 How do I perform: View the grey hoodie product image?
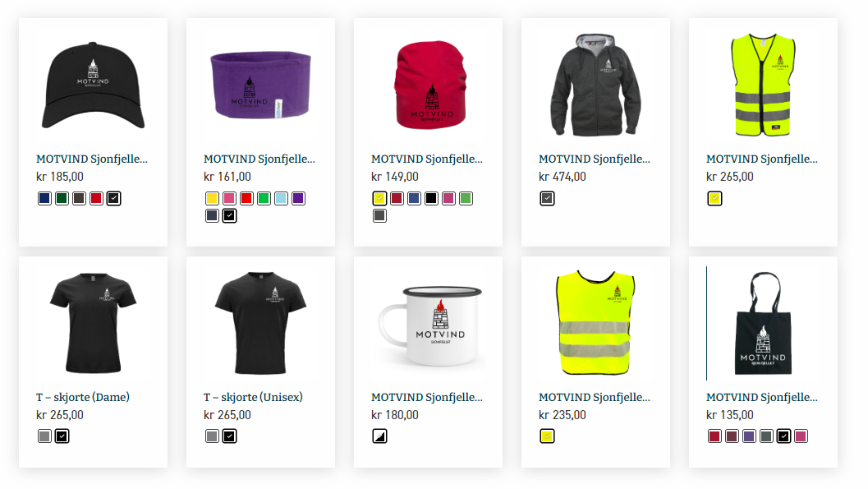click(x=595, y=85)
